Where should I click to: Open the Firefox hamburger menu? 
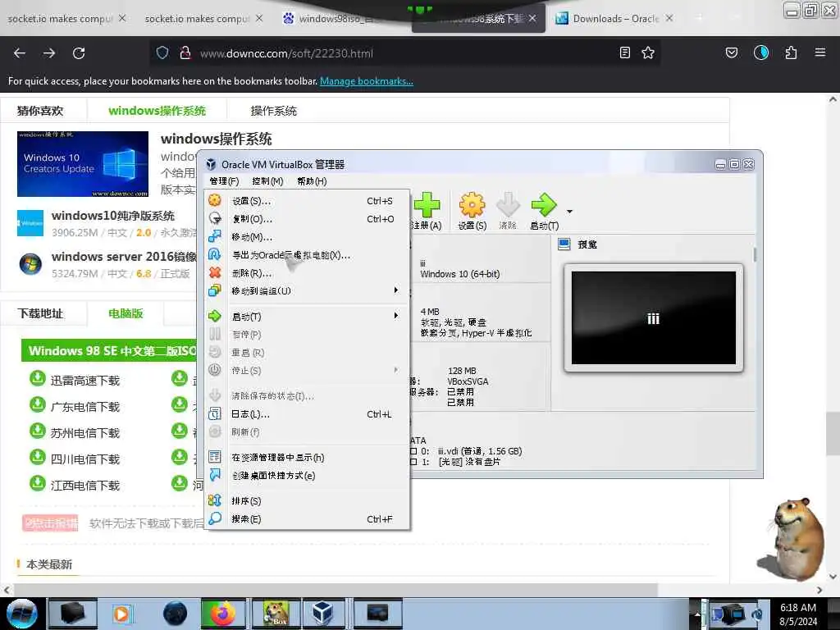coord(820,52)
